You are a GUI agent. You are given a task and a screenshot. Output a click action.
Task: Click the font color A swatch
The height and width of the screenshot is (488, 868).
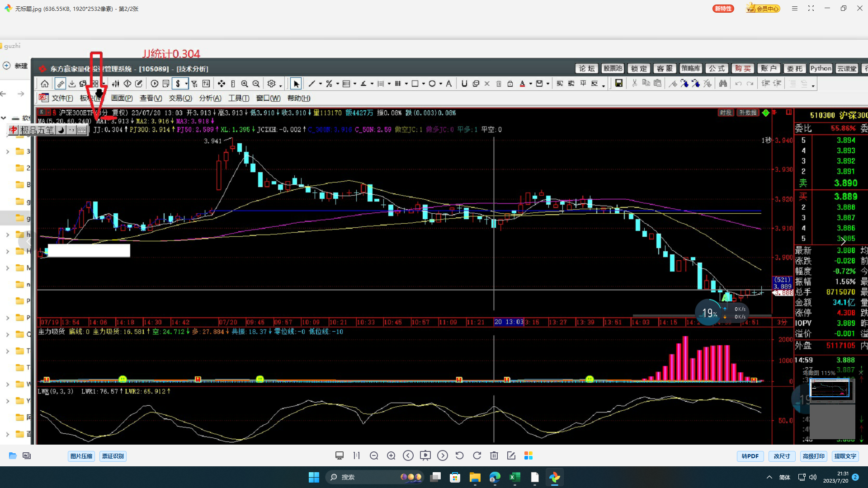tap(523, 84)
